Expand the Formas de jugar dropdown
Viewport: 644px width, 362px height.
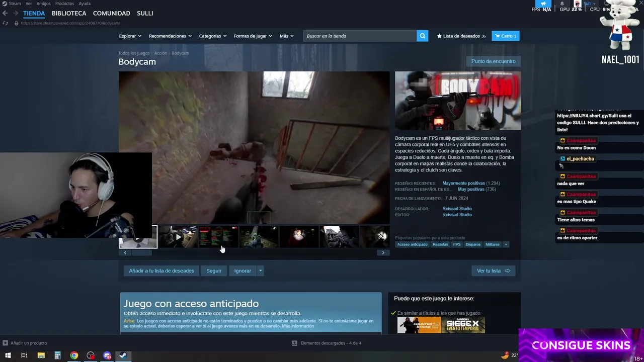click(253, 36)
